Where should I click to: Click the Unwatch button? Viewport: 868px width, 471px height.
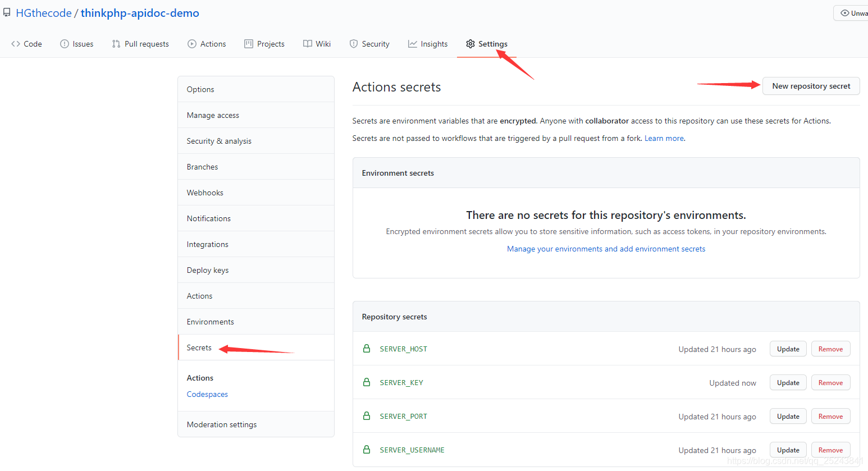[851, 13]
